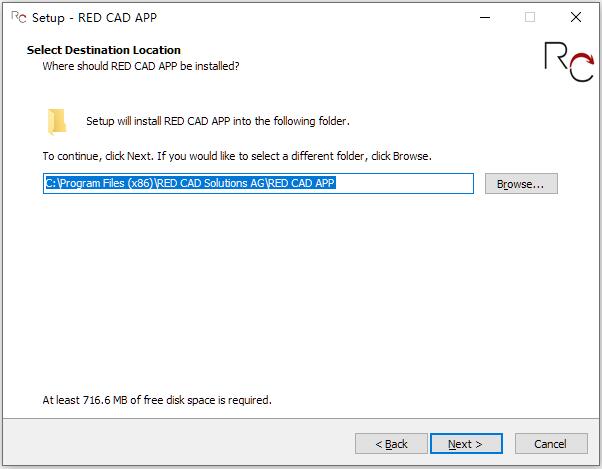Click 'Setup will install RED CAD APP' text
The width and height of the screenshot is (602, 469).
click(x=218, y=121)
